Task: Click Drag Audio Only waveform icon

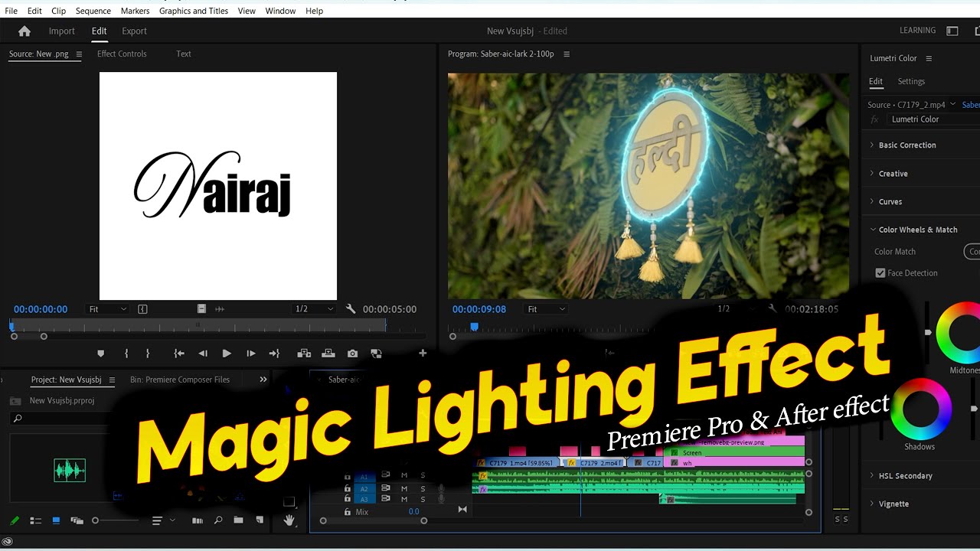Action: tap(220, 309)
